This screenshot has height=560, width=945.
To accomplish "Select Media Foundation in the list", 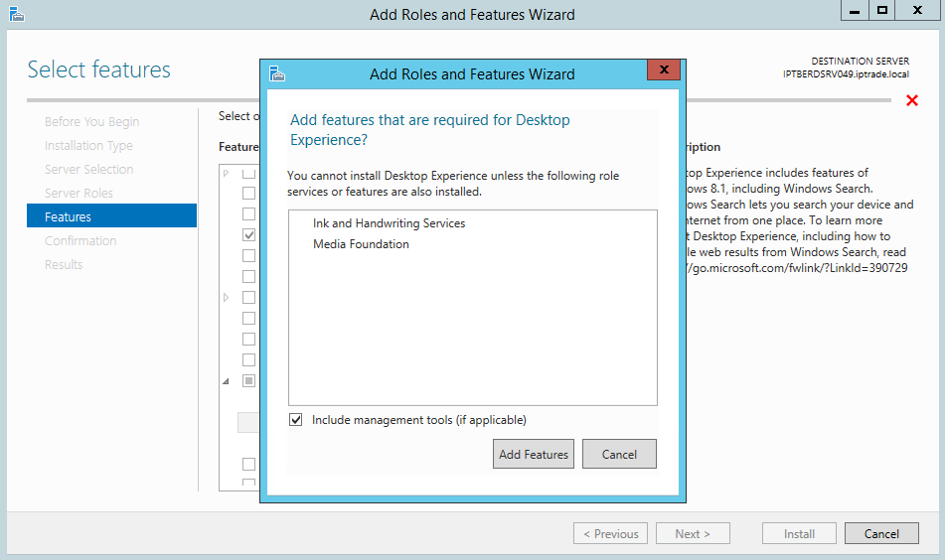I will tap(361, 244).
